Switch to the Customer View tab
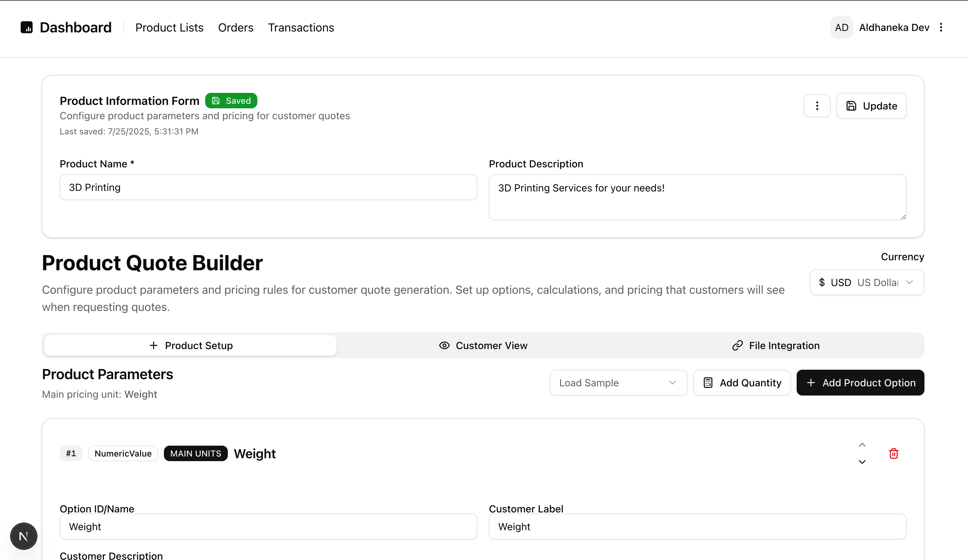This screenshot has height=560, width=968. (483, 345)
